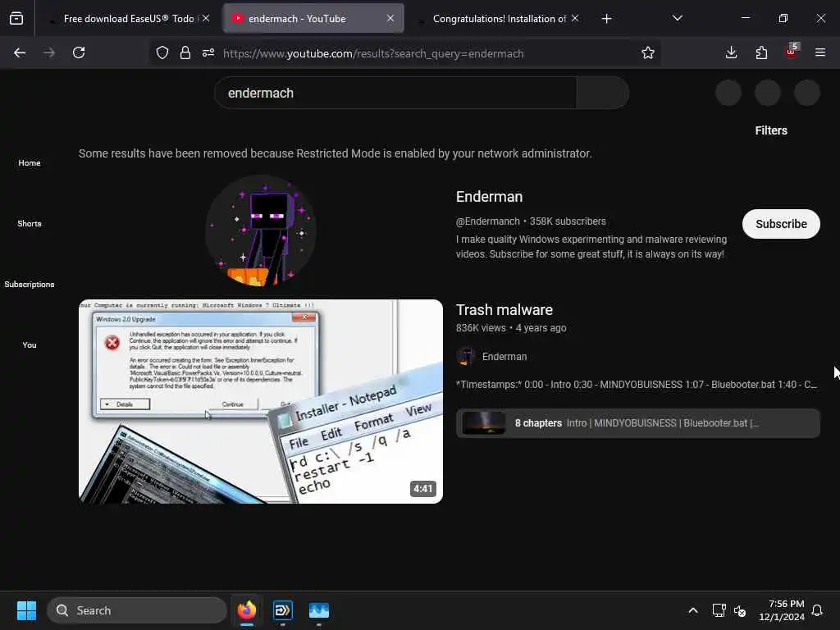
Task: Click the 4:41 duration badge
Action: (x=422, y=489)
